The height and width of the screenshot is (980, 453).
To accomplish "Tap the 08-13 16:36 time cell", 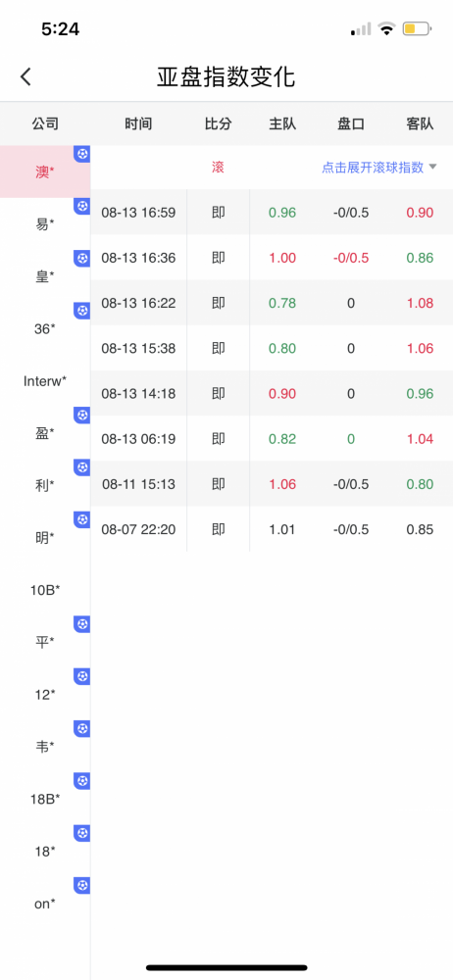I will point(138,258).
